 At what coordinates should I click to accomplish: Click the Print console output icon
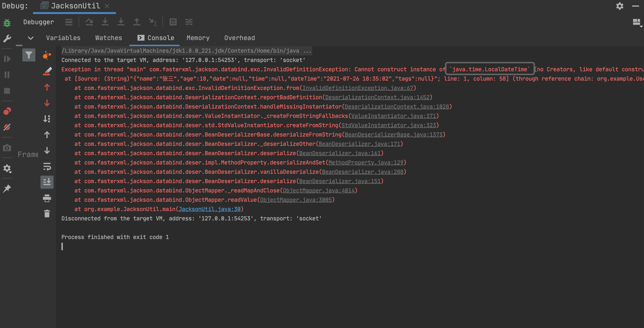pos(47,198)
